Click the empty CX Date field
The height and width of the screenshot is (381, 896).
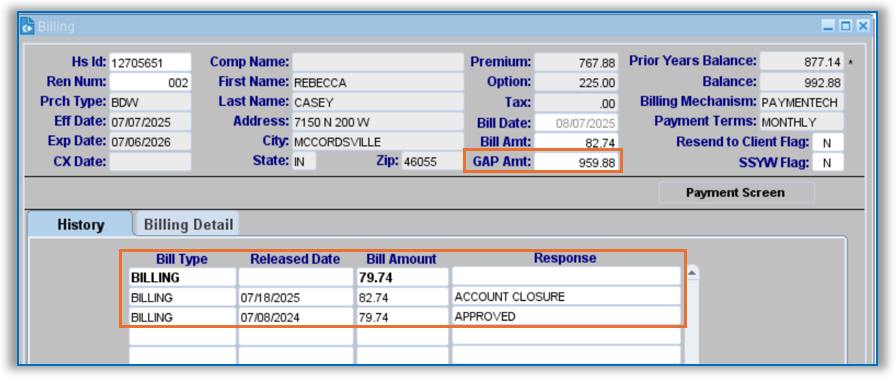click(x=150, y=162)
